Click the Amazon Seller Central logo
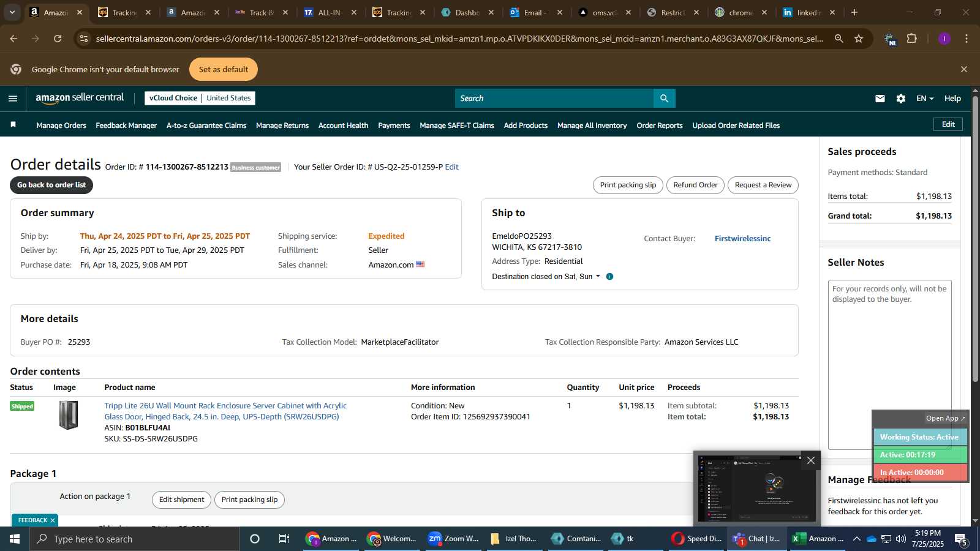This screenshot has height=551, width=980. [x=80, y=98]
